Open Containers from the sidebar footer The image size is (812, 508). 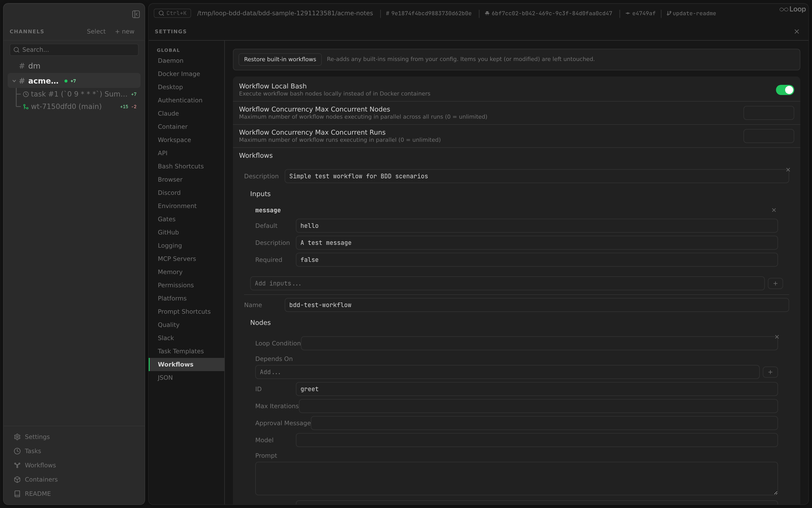point(36,480)
